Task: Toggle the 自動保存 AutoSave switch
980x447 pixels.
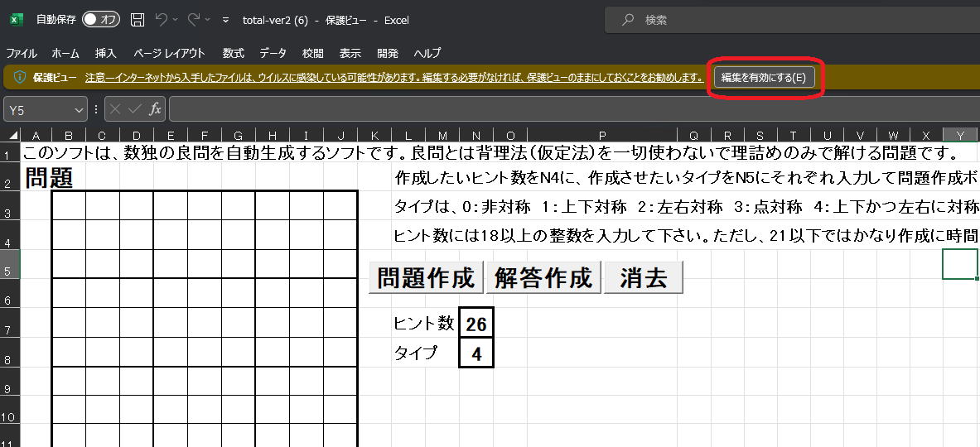Action: coord(101,20)
